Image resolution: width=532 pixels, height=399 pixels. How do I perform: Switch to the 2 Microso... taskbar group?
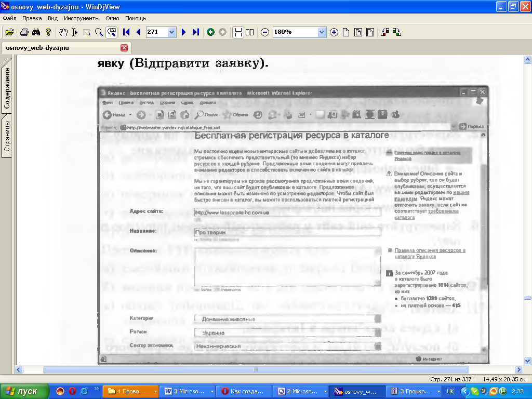[x=301, y=392]
